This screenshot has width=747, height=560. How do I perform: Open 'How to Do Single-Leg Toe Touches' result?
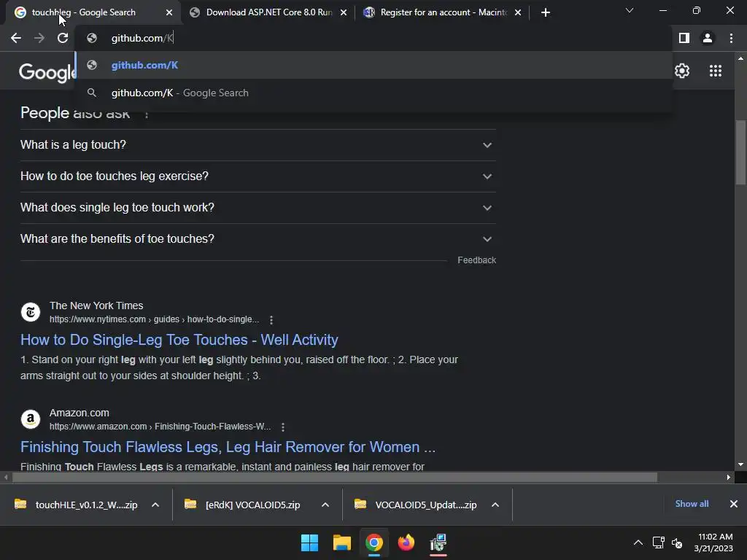point(179,340)
